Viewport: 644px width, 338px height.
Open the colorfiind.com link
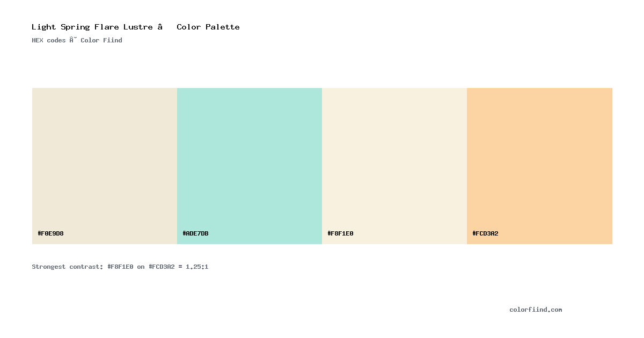coord(536,310)
